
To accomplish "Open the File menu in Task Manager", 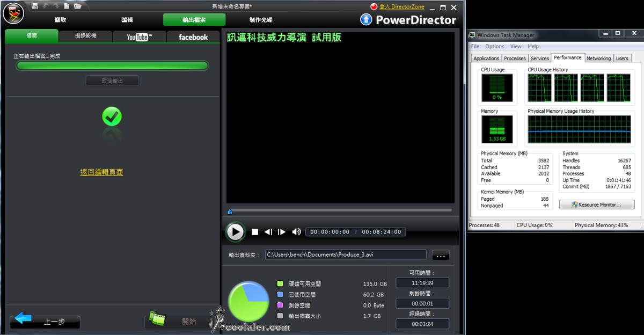I will coord(475,46).
